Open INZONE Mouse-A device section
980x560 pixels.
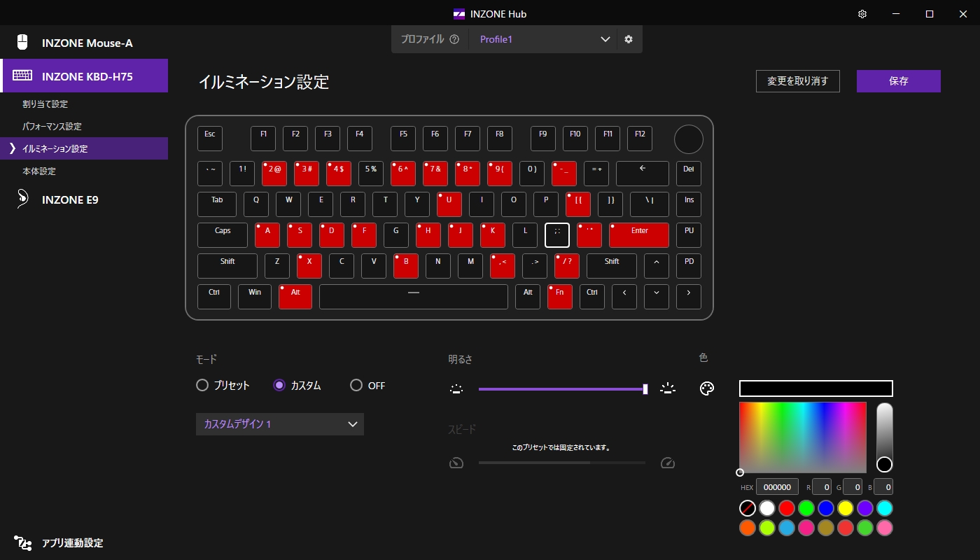tap(84, 43)
